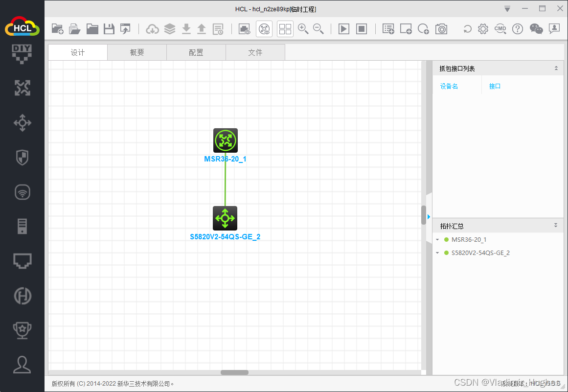Open settings gear in toolbar
This screenshot has width=568, height=392.
pyautogui.click(x=483, y=28)
